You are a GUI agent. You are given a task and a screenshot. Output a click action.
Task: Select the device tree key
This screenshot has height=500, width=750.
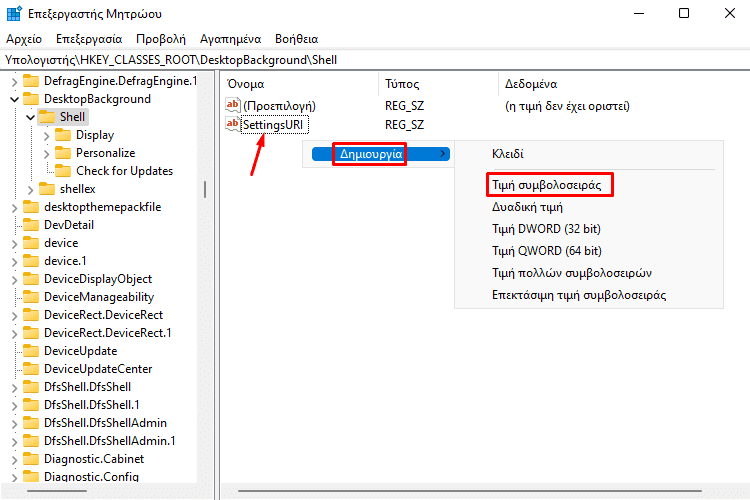tap(61, 243)
